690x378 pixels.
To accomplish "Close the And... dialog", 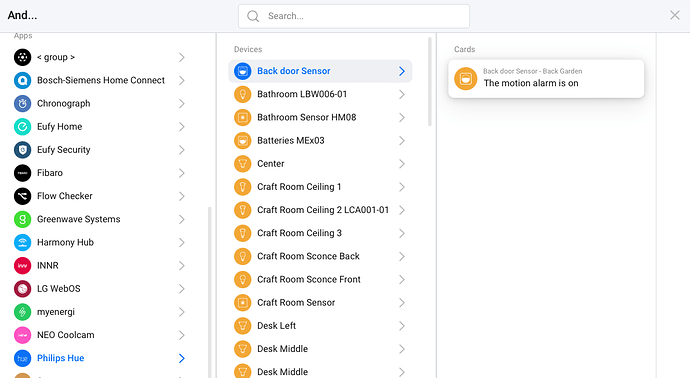I will pos(675,15).
